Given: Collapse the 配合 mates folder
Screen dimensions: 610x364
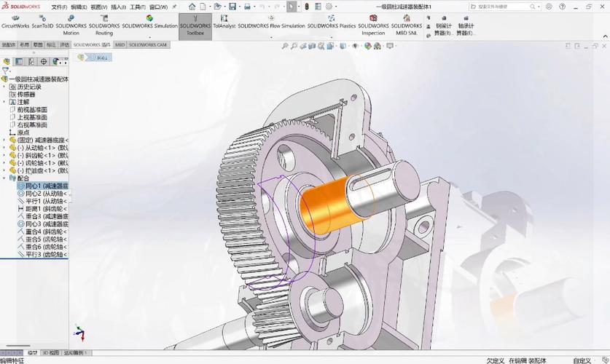Looking at the screenshot, I should [x=4, y=178].
